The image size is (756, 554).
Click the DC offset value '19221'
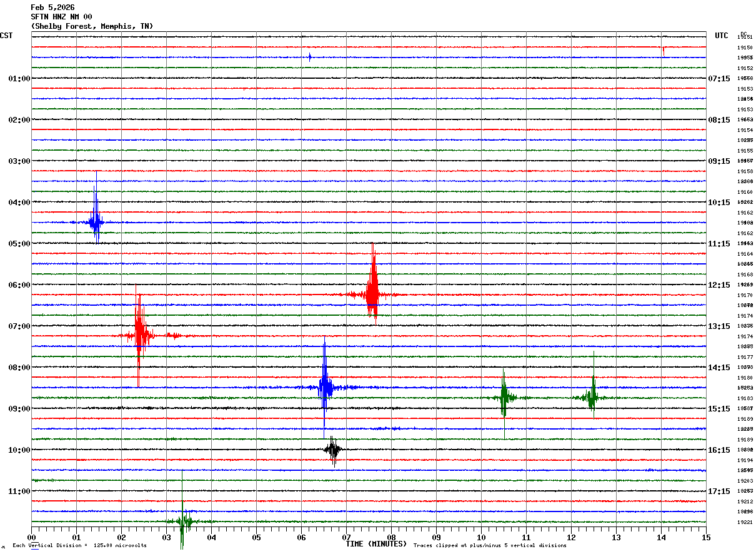(745, 522)
